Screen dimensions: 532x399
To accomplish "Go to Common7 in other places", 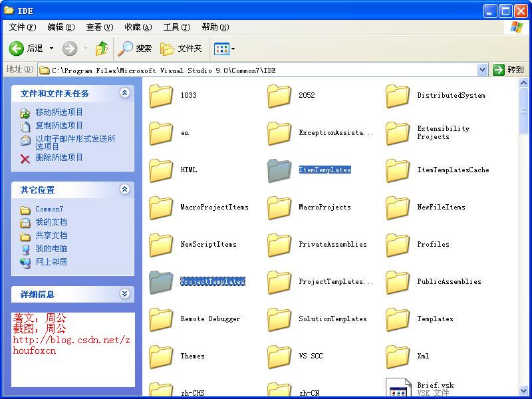I will pos(49,209).
